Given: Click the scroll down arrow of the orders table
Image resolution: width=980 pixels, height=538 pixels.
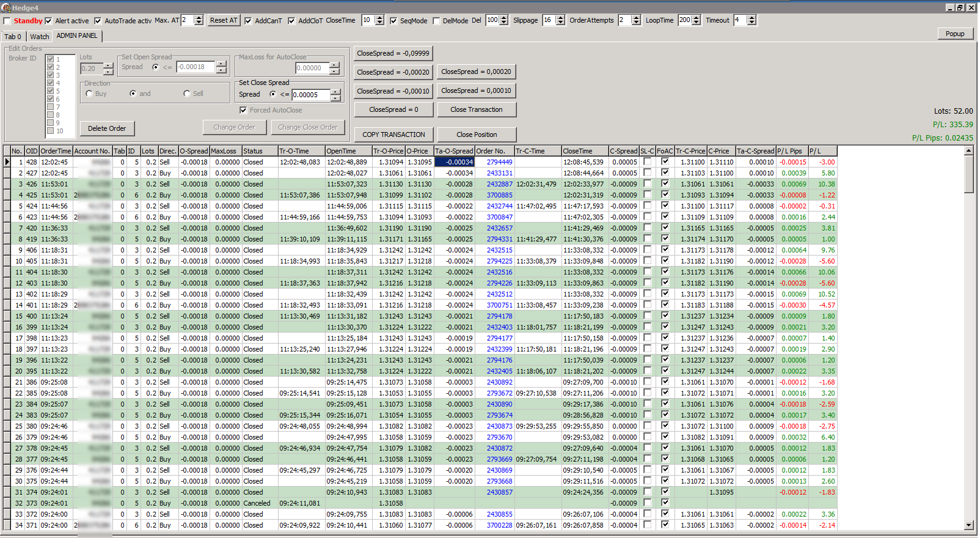Looking at the screenshot, I should point(968,525).
